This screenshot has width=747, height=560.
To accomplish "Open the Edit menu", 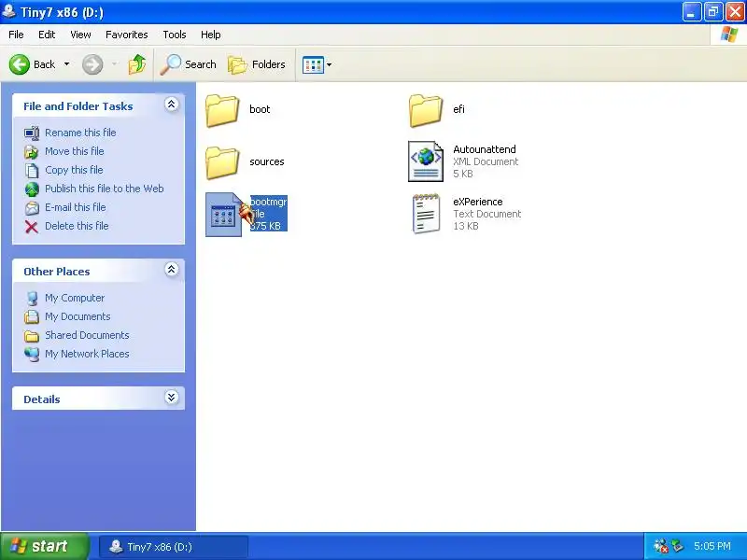I will [x=47, y=35].
